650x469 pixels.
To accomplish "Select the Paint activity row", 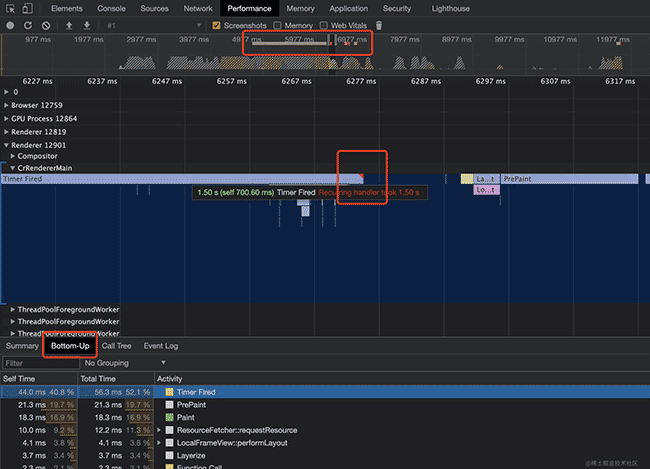I will (325, 418).
